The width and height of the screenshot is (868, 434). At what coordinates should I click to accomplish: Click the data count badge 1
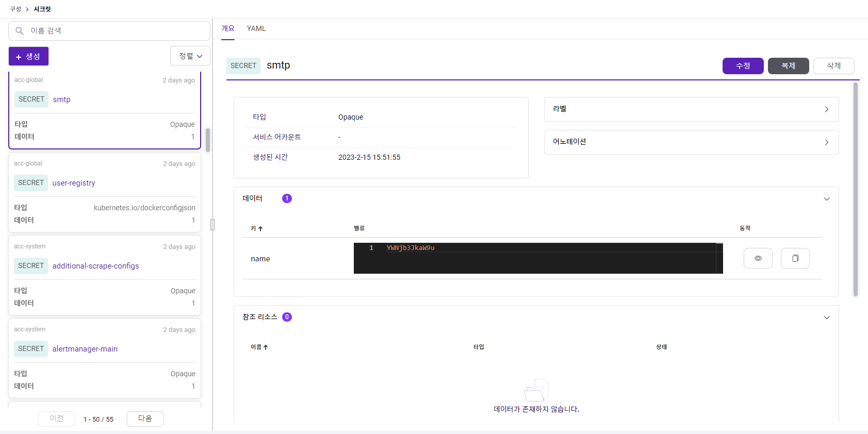(x=287, y=198)
